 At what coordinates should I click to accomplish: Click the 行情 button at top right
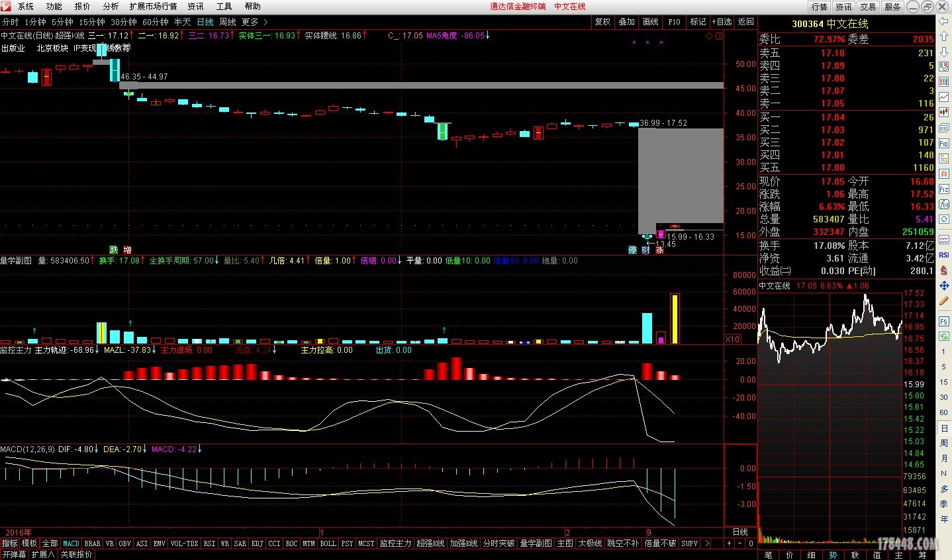pyautogui.click(x=820, y=7)
